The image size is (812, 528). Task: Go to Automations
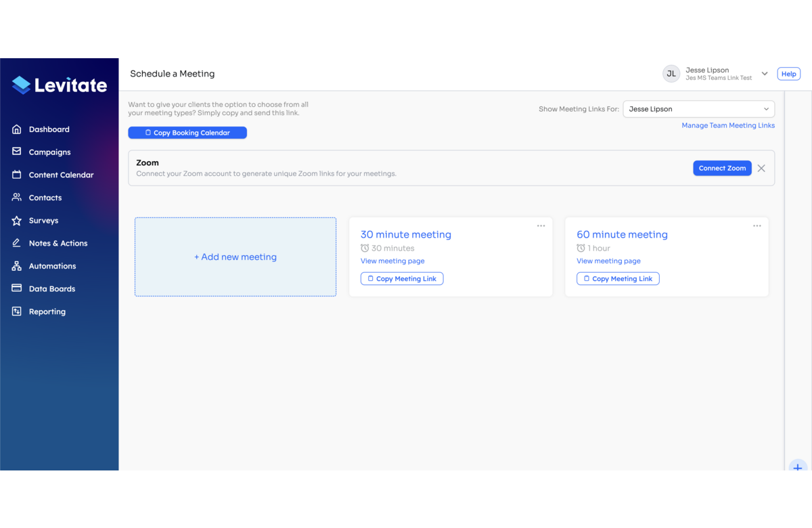[x=52, y=266]
